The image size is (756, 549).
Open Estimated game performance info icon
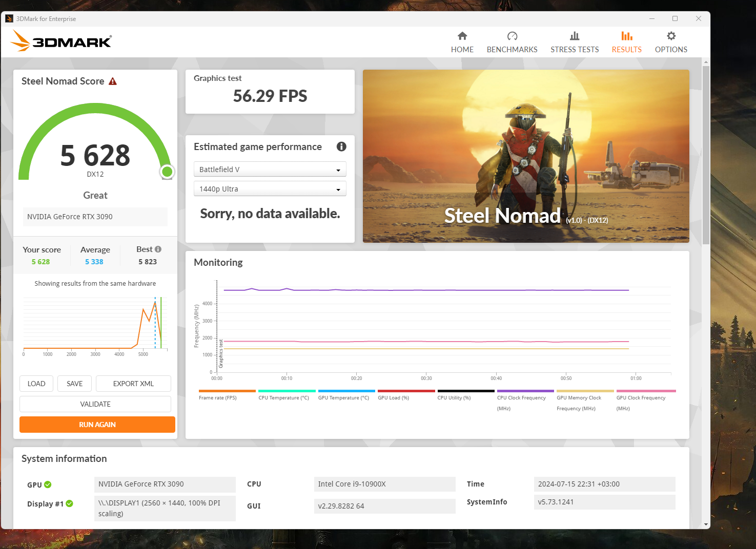click(341, 146)
